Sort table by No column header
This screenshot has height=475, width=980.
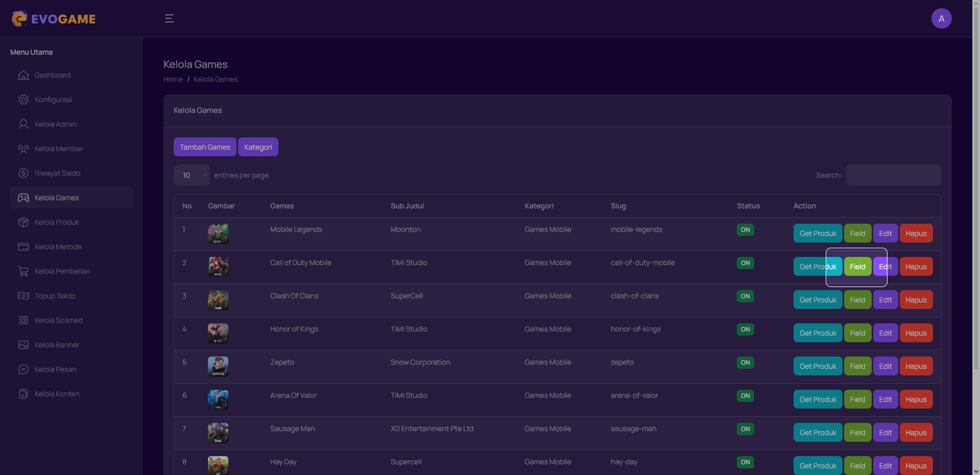coord(187,206)
